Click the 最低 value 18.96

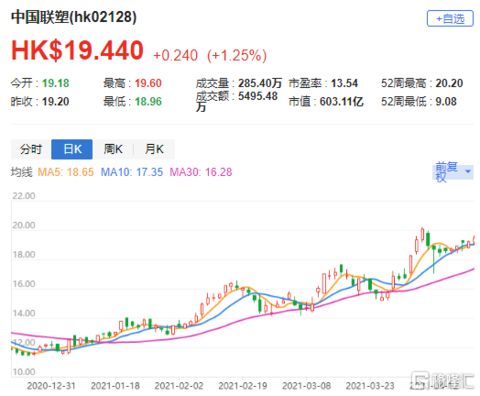pyautogui.click(x=148, y=101)
